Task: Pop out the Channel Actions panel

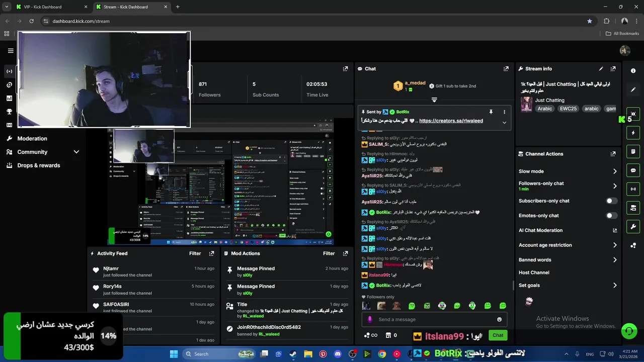Action: click(x=613, y=154)
